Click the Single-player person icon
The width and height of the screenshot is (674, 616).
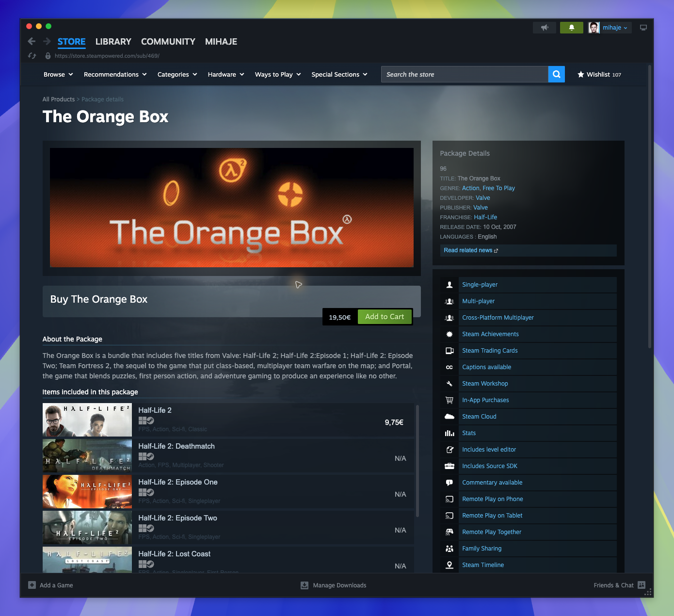[449, 285]
